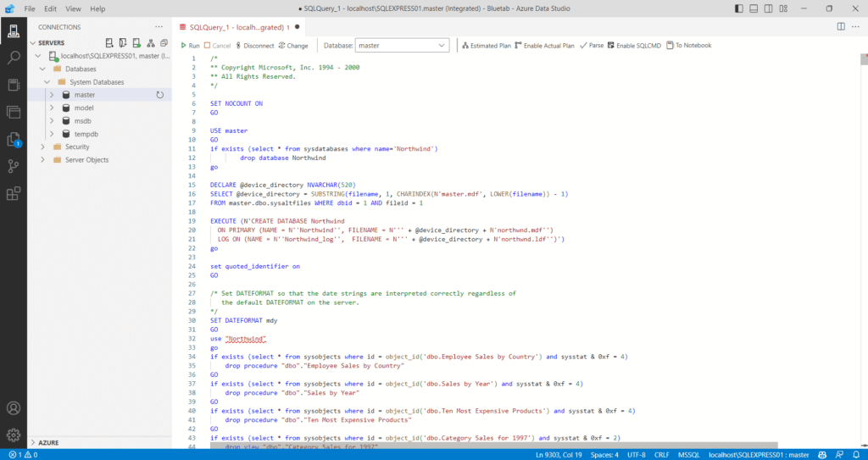Screen dimensions: 868x460
Task: Open the Manage gear icon
Action: point(14,435)
